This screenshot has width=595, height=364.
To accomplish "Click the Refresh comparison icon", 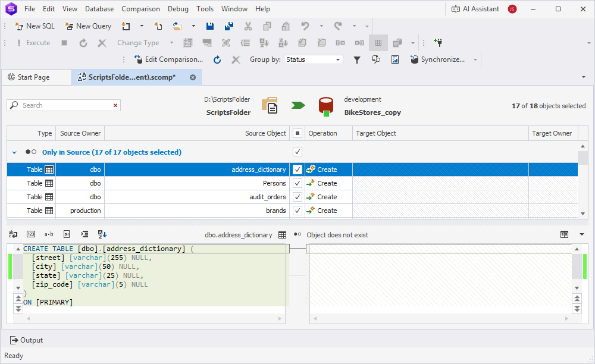I will pyautogui.click(x=217, y=59).
